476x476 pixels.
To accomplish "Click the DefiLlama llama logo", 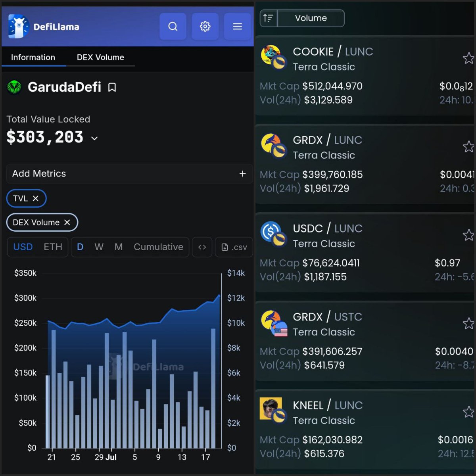I will point(18,27).
